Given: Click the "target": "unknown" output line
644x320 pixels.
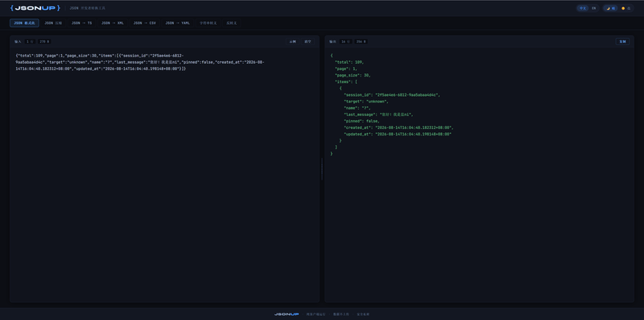Looking at the screenshot, I should point(366,102).
